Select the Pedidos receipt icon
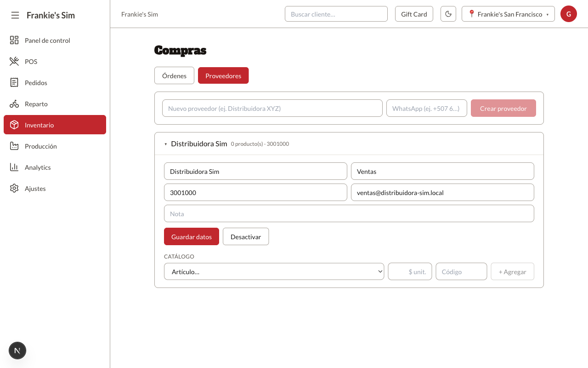The width and height of the screenshot is (588, 368). click(x=14, y=83)
